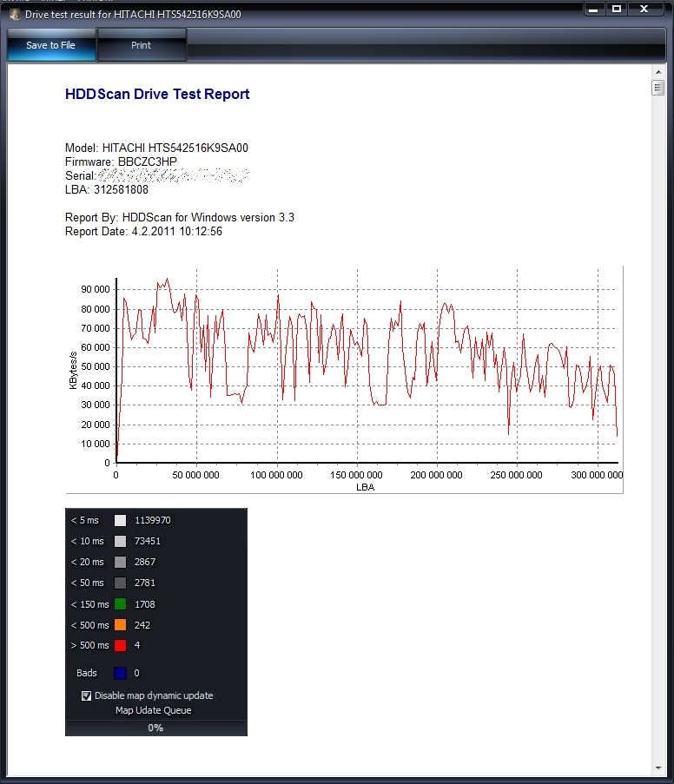Screen dimensions: 674x784
Task: Select the orange < 500 ms swatch
Action: tap(121, 625)
